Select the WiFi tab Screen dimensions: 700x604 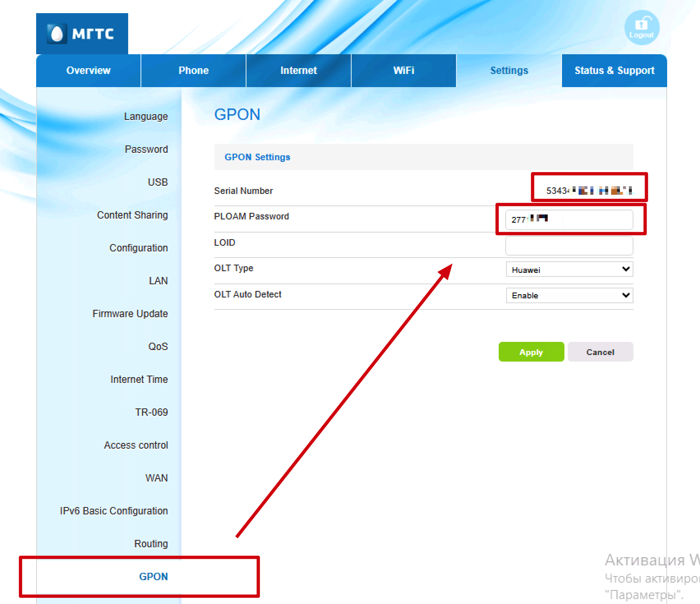point(404,71)
